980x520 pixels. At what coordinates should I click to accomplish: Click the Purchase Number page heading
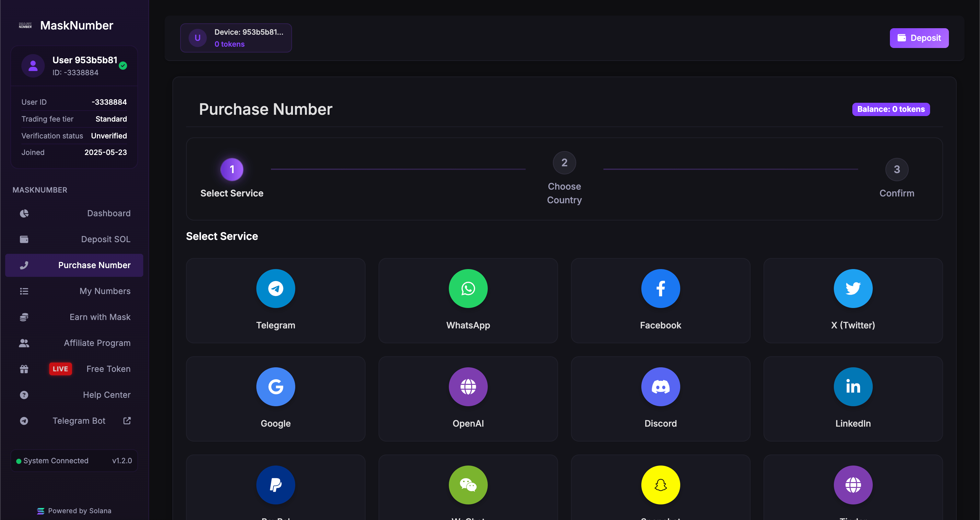[265, 109]
